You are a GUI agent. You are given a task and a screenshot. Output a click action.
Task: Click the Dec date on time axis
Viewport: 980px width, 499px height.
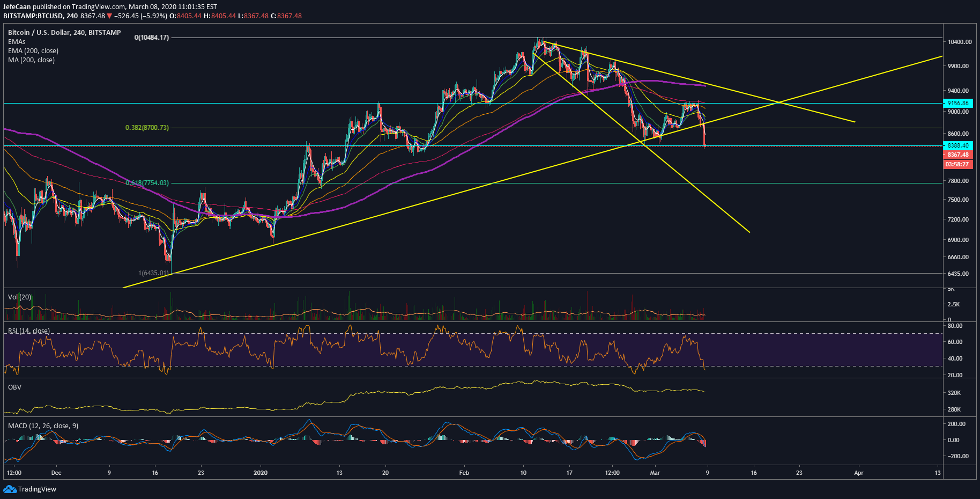coord(56,473)
